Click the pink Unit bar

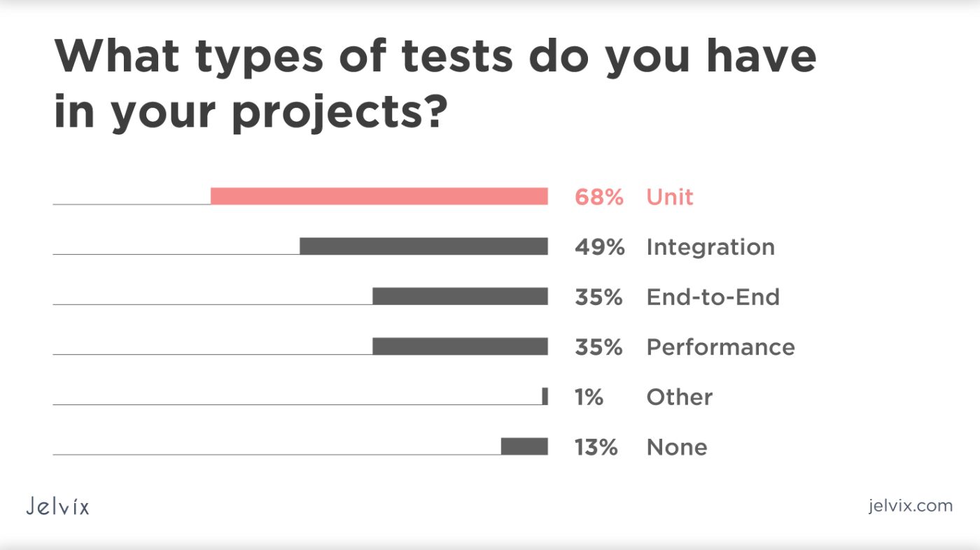pos(379,197)
